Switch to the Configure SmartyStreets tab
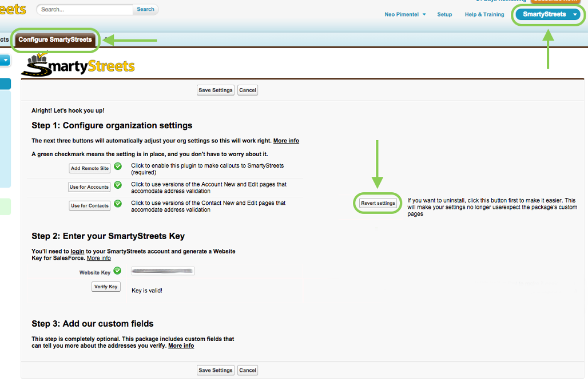The image size is (588, 385). coord(55,39)
